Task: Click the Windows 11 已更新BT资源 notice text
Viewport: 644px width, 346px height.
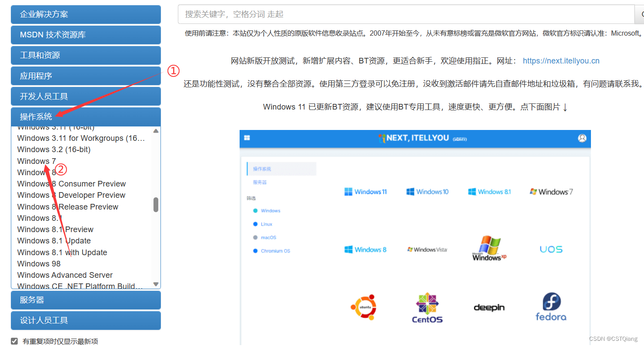Action: pyautogui.click(x=415, y=107)
